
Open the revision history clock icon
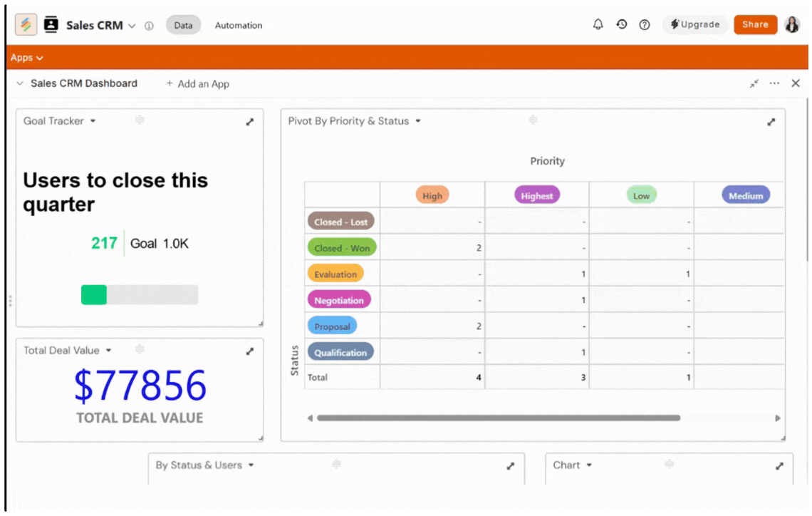(x=622, y=25)
